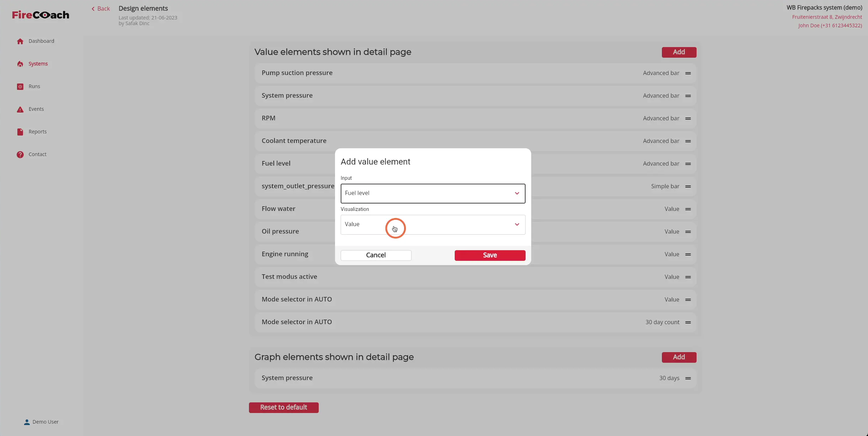Click the Fruitenierstraat 8, Zwijndrecht address

[827, 17]
